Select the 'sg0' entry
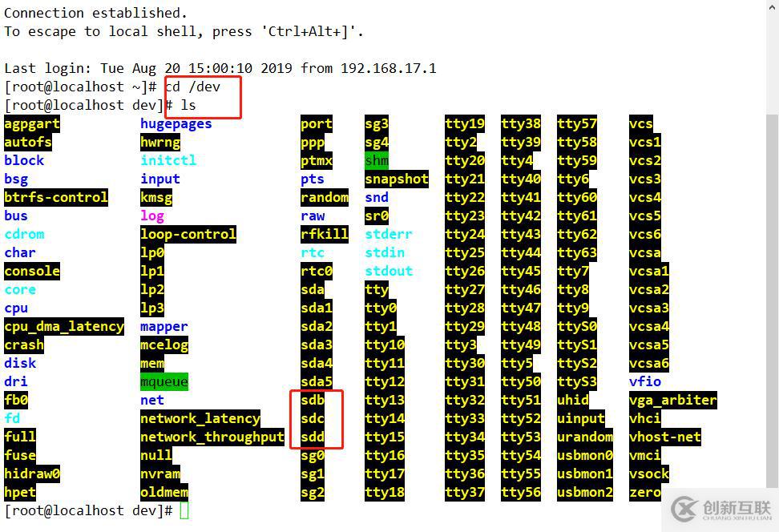The height and width of the screenshot is (532, 779). (313, 456)
